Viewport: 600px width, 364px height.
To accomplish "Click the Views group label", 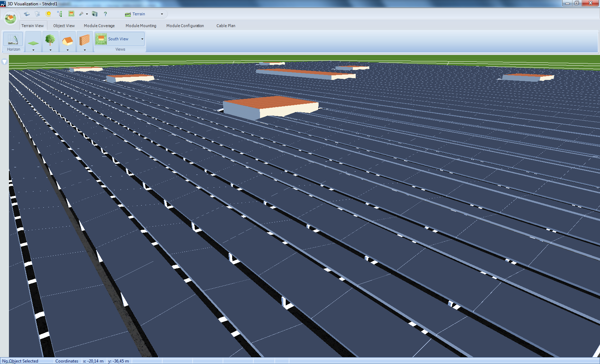I will 120,49.
